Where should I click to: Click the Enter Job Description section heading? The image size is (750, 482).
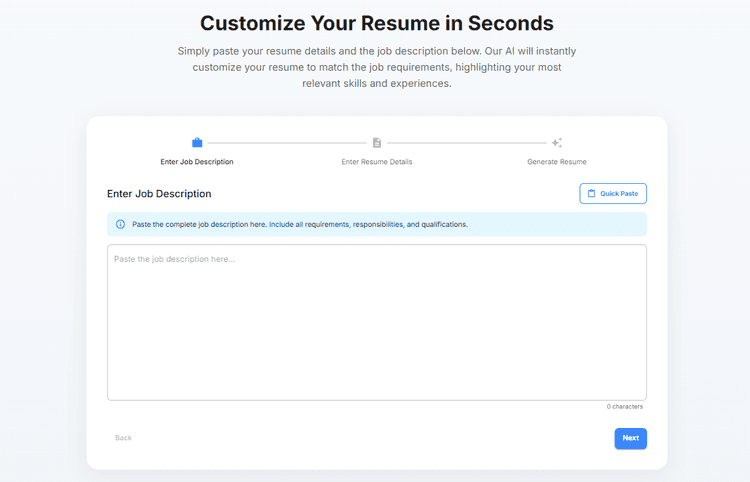(x=159, y=194)
